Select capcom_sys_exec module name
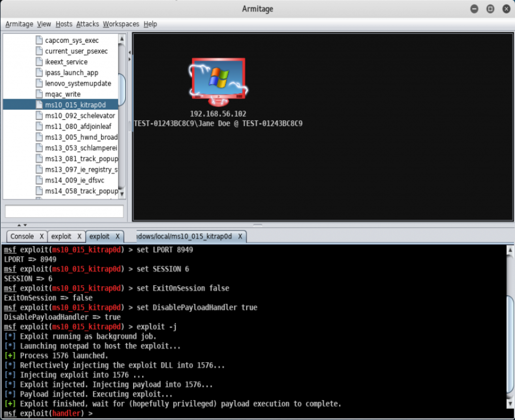 click(x=71, y=40)
